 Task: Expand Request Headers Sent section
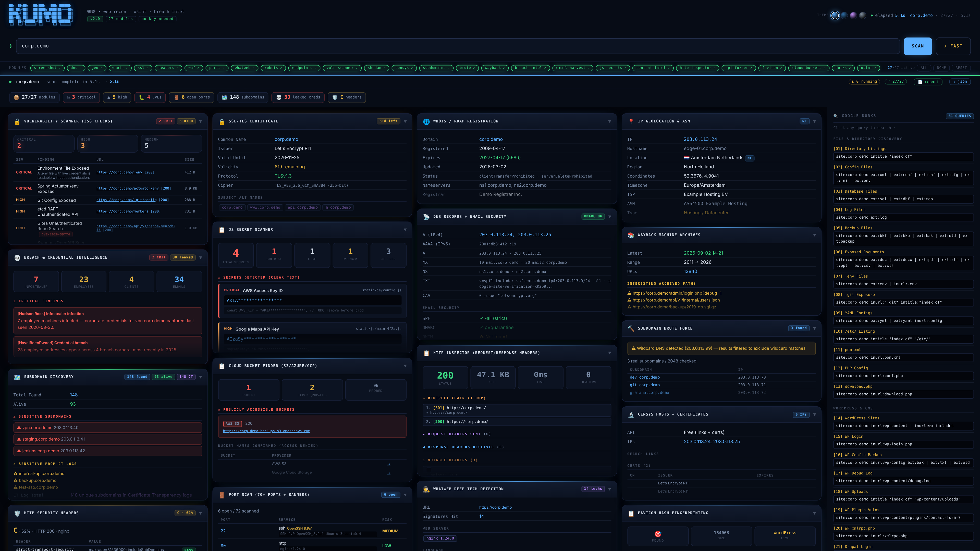point(457,434)
